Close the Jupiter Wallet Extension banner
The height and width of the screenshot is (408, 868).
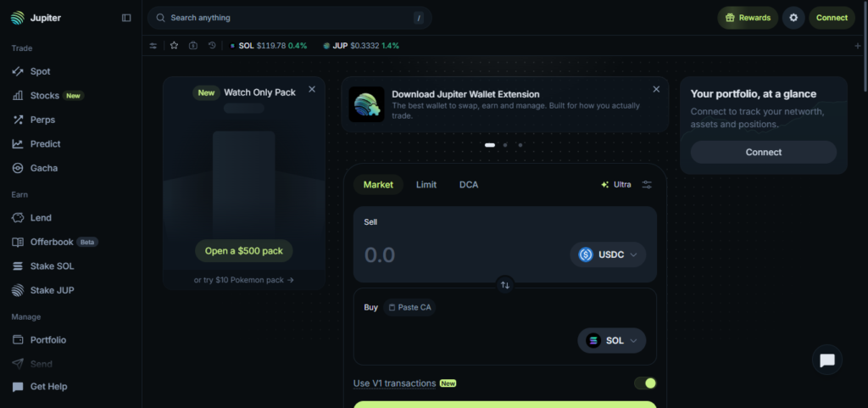point(656,89)
